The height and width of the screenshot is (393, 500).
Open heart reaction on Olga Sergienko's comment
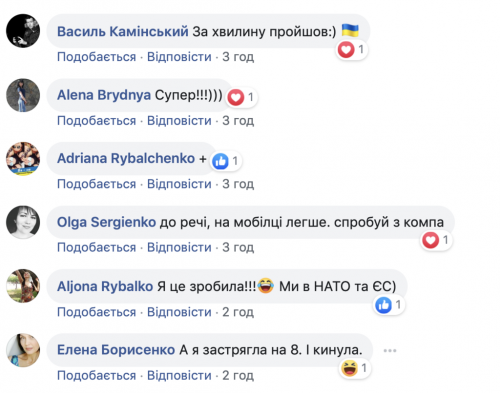tap(436, 240)
